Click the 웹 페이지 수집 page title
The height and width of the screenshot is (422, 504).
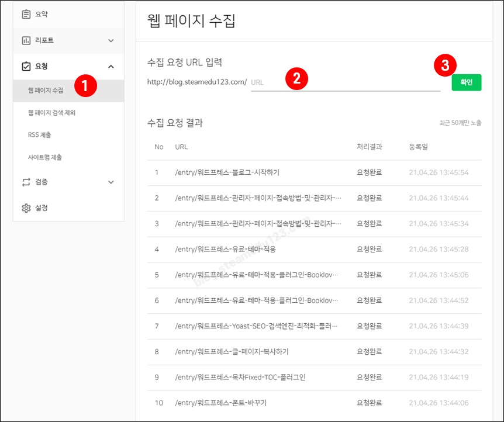tap(191, 21)
